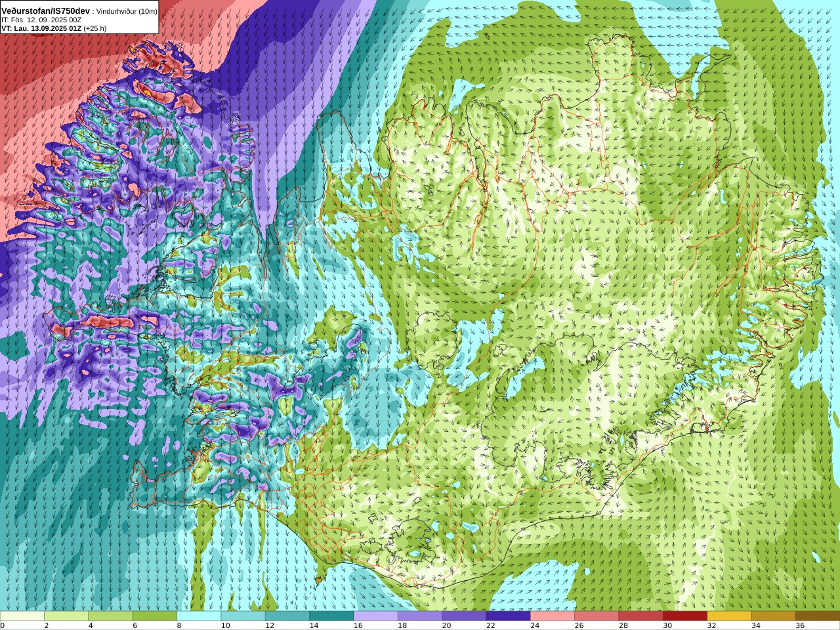
Task: Select the legend swatch between 6 and 8
Action: coord(155,616)
